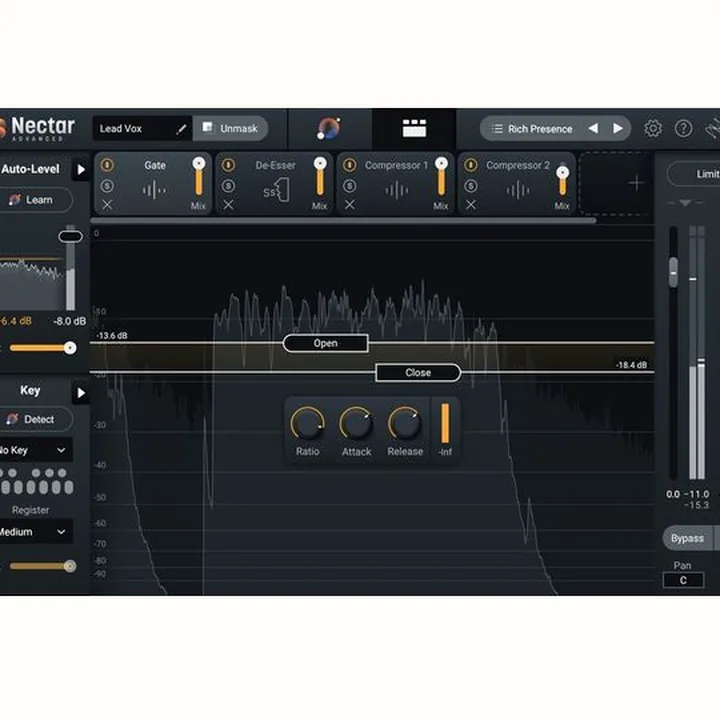Screen dimensions: 720x720
Task: Edit the Lead Vox name with pencil icon
Action: click(182, 129)
